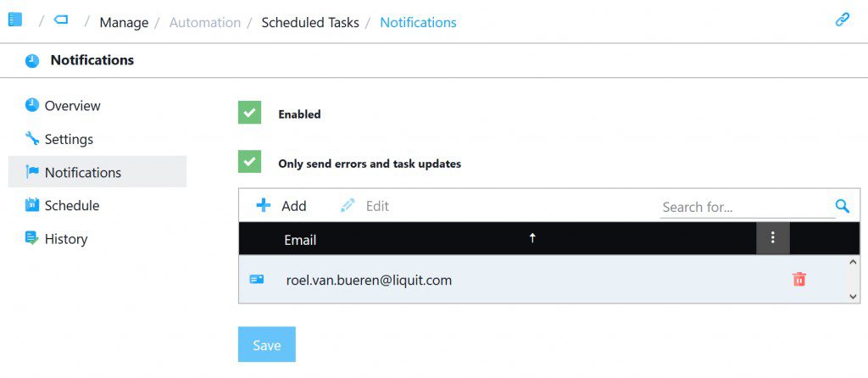Open the Settings section
868x378 pixels.
(69, 139)
